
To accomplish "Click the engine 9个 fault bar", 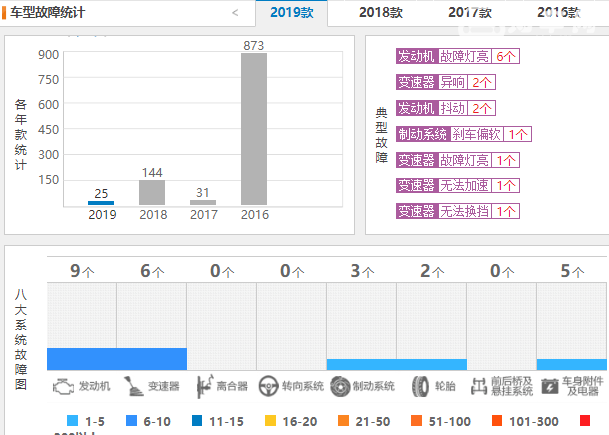I will pyautogui.click(x=82, y=359).
